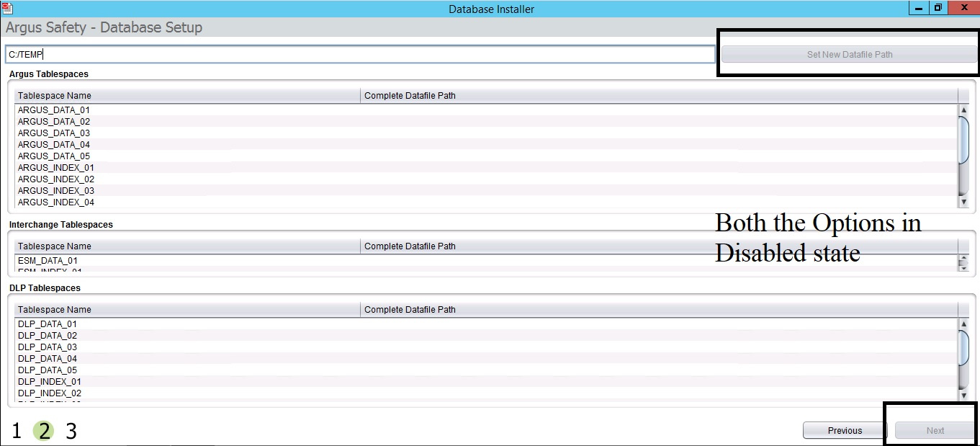
Task: Select ARGUS_INDEX_04 tablespace row
Action: coord(486,202)
